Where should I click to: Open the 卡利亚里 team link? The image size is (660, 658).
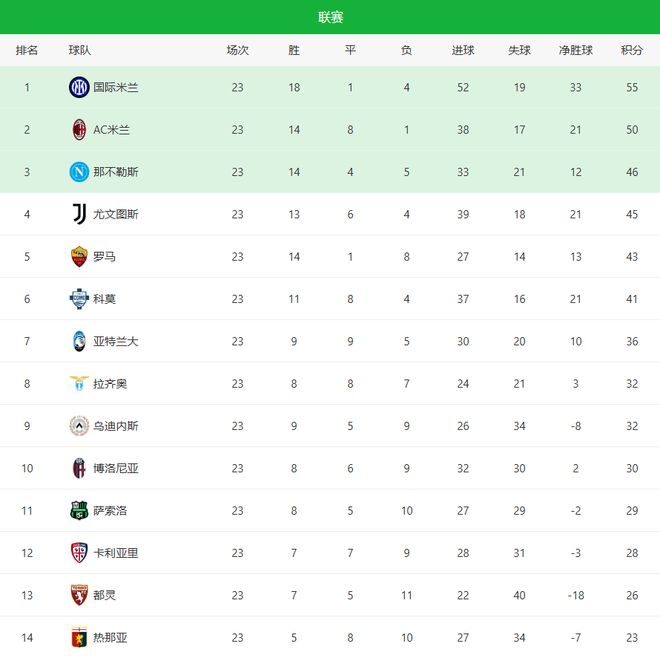(x=116, y=553)
